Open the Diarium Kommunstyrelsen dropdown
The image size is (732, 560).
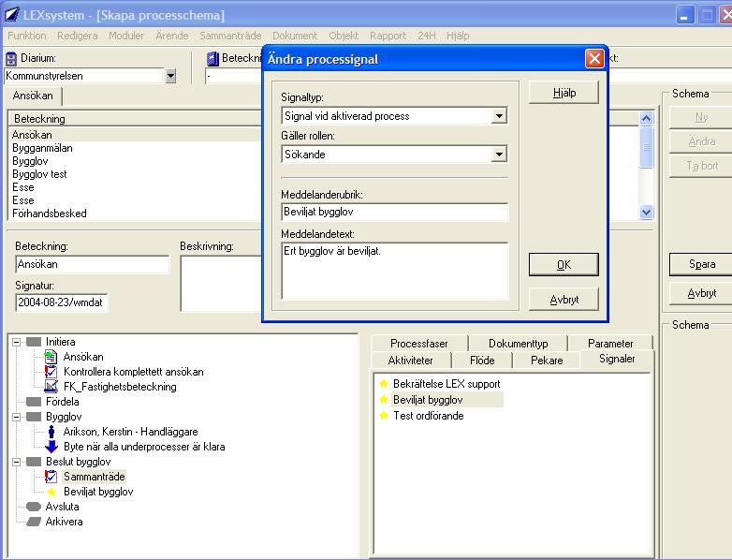(x=171, y=76)
